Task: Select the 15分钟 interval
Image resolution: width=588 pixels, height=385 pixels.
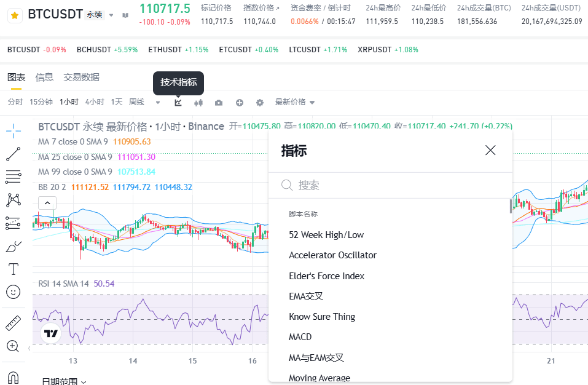Action: [41, 102]
